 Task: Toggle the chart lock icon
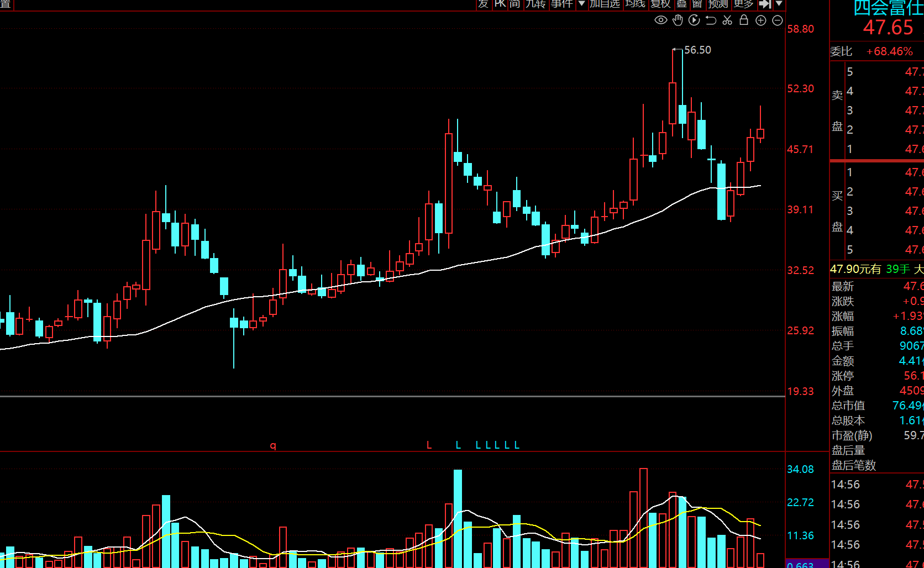[x=744, y=20]
